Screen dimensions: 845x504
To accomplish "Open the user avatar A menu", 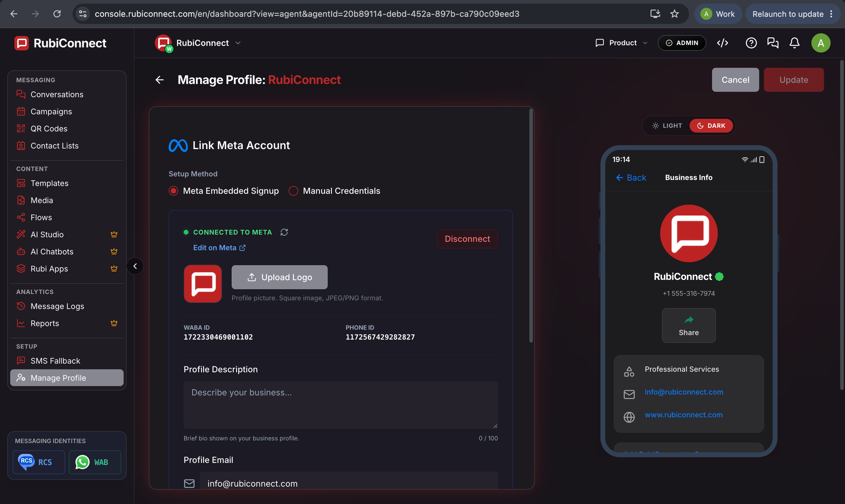I will pyautogui.click(x=821, y=43).
